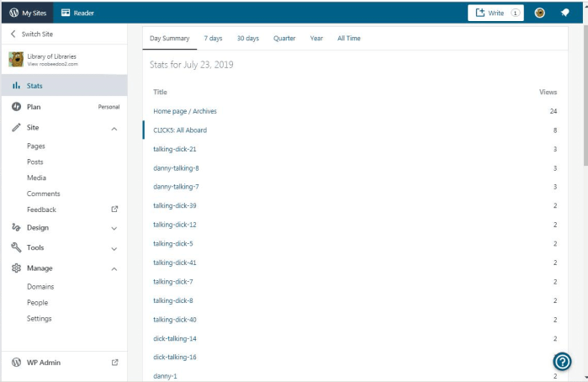The width and height of the screenshot is (588, 382).
Task: Select the Day Summary tab
Action: click(169, 38)
